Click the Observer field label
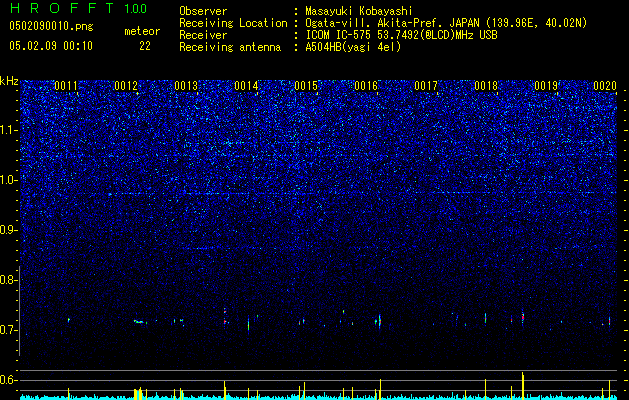 click(x=203, y=11)
